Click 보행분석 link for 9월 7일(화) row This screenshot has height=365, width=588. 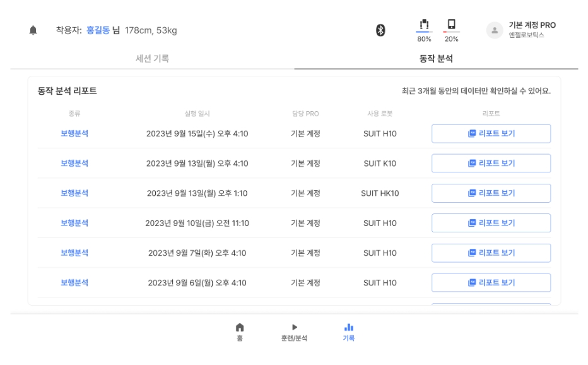(x=74, y=253)
